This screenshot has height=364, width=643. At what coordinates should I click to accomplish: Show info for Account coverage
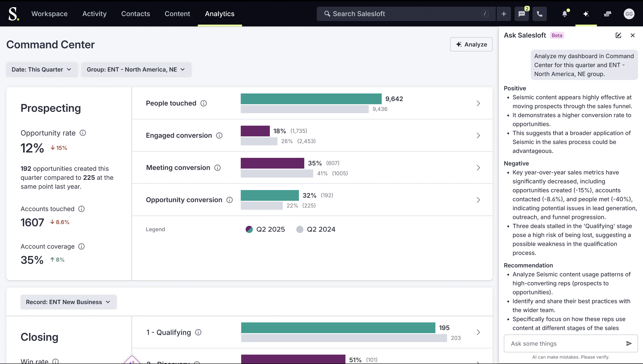81,246
